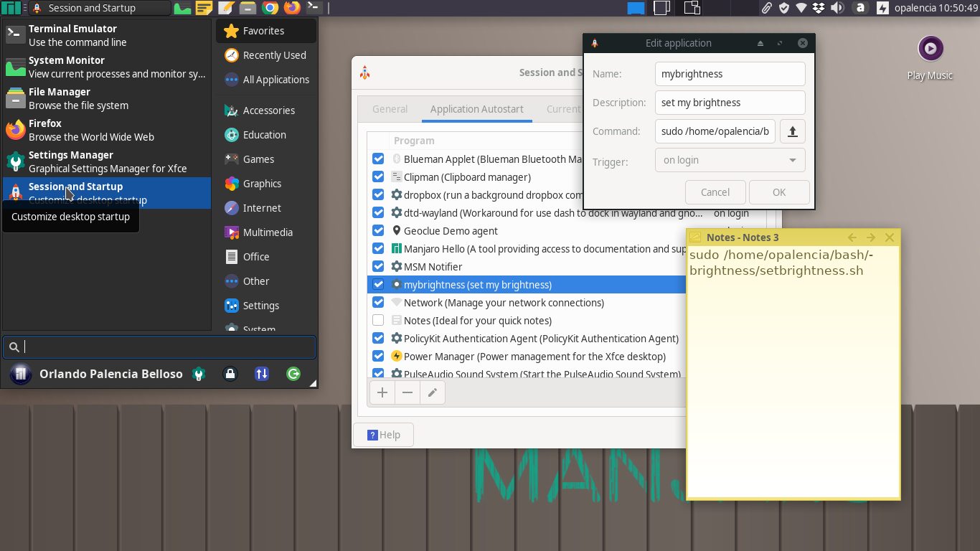
Task: Click the Clipman paperclip tray icon
Action: pyautogui.click(x=767, y=8)
